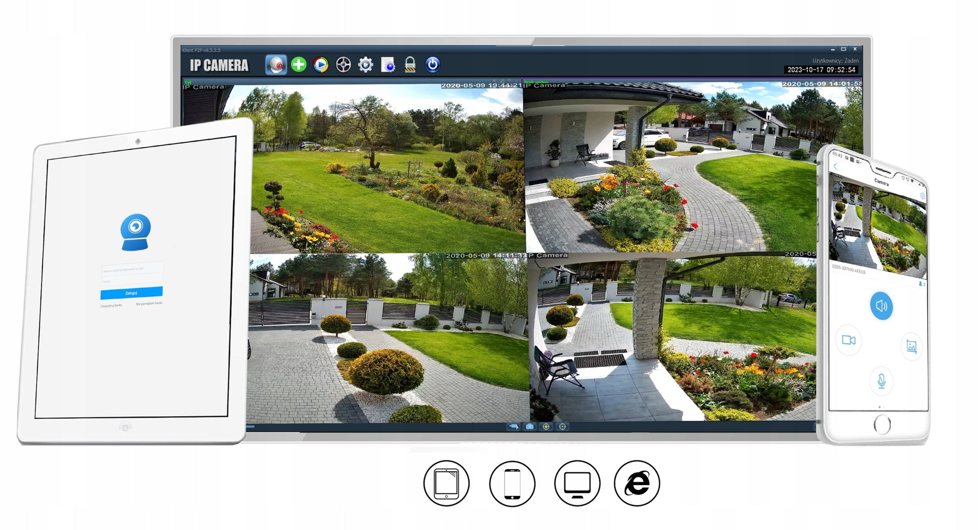Open settings with the toolbar gear icon

coord(366,65)
